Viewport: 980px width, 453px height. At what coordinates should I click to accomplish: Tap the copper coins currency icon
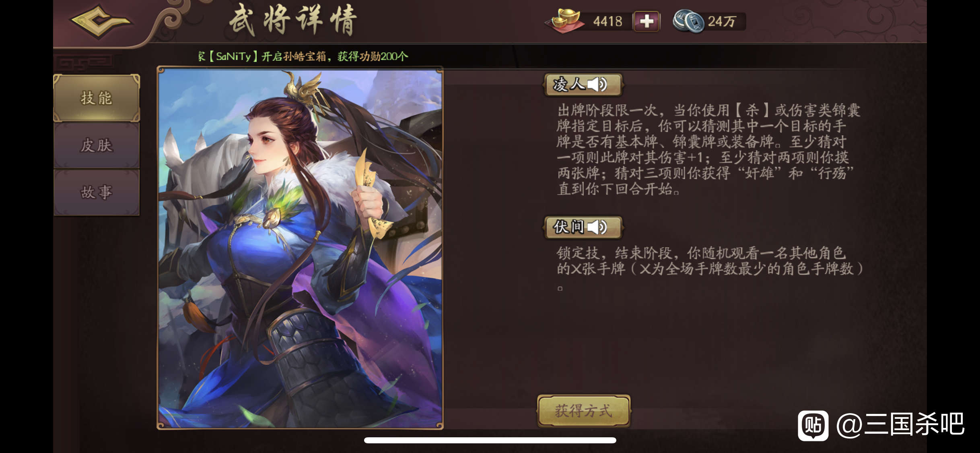click(x=688, y=21)
